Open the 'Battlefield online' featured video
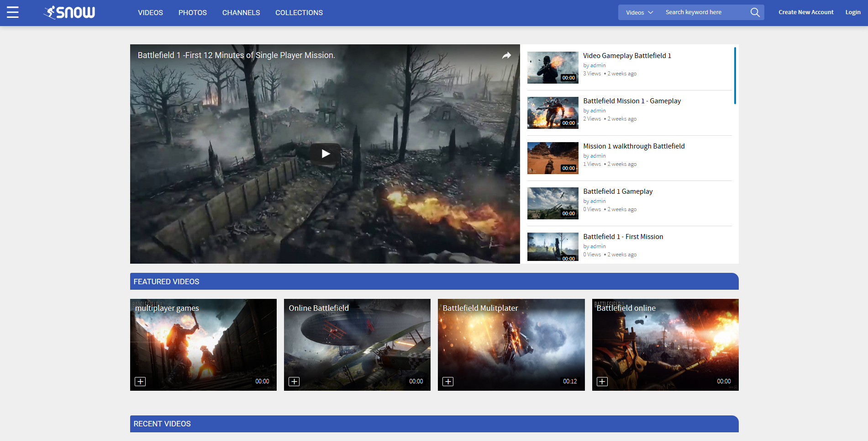The height and width of the screenshot is (441, 868). [x=665, y=345]
